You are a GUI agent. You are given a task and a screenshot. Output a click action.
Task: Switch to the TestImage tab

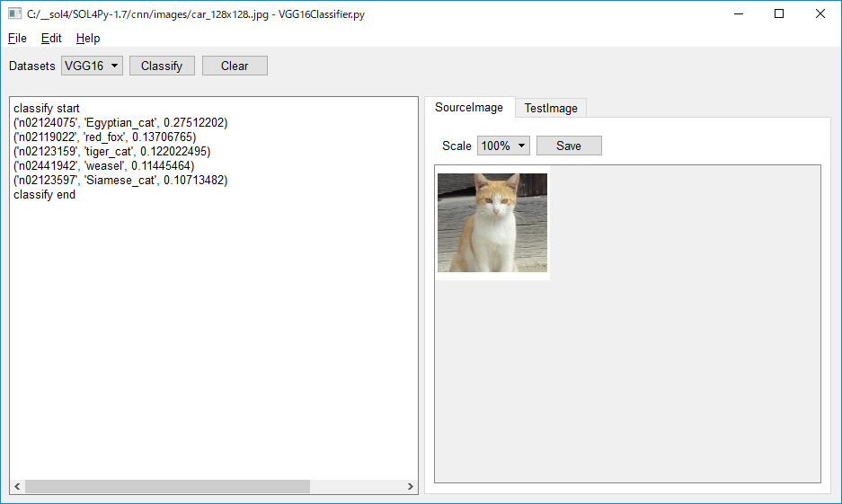click(551, 108)
